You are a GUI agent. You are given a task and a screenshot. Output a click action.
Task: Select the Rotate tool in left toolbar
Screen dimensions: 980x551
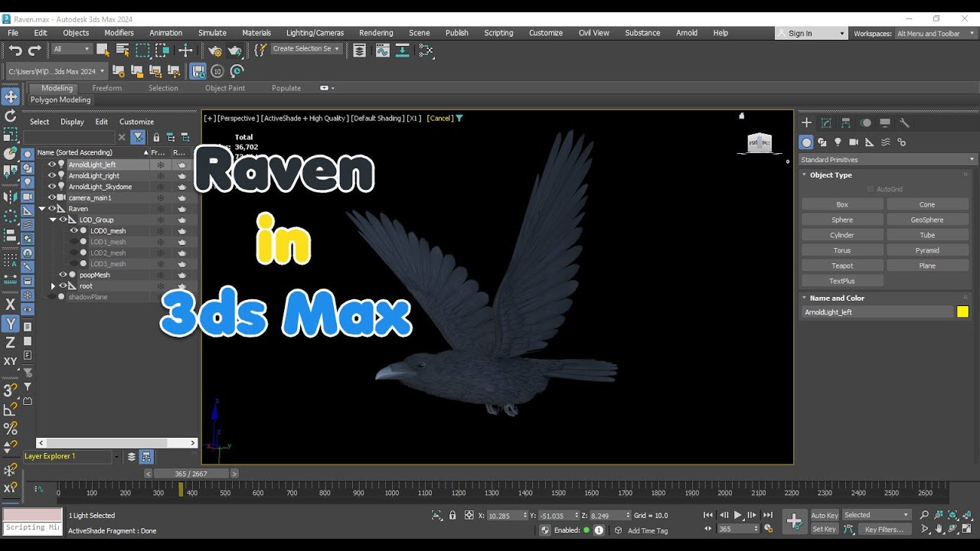(11, 116)
